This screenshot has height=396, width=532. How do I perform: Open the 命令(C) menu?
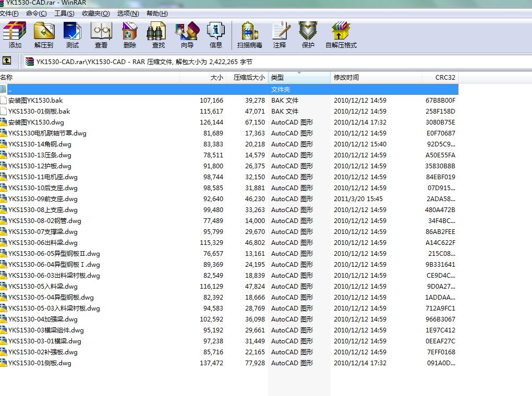[x=37, y=14]
